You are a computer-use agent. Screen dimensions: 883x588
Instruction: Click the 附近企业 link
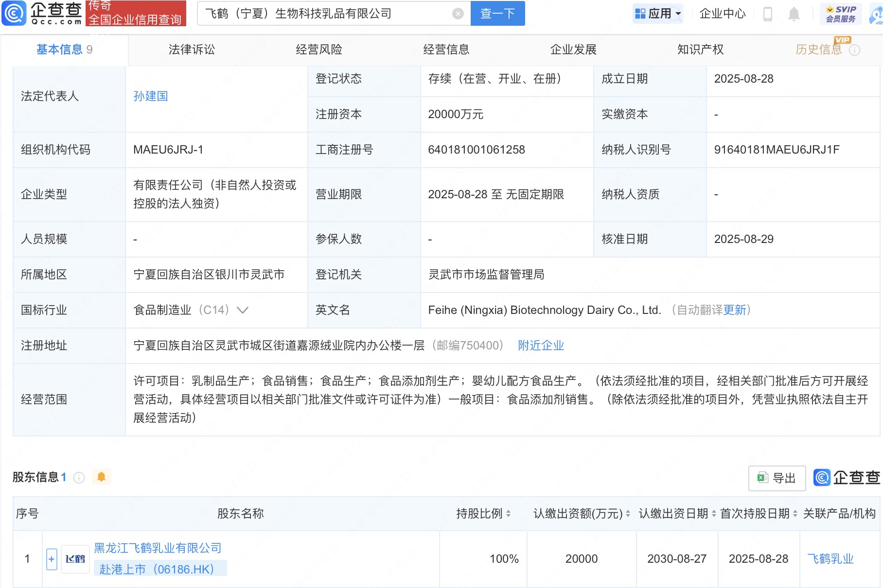pyautogui.click(x=541, y=346)
